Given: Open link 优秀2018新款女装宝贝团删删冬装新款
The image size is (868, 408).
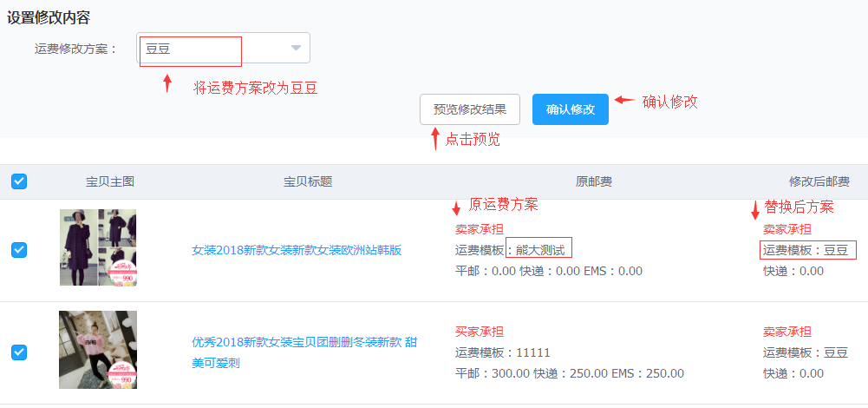Looking at the screenshot, I should [303, 343].
